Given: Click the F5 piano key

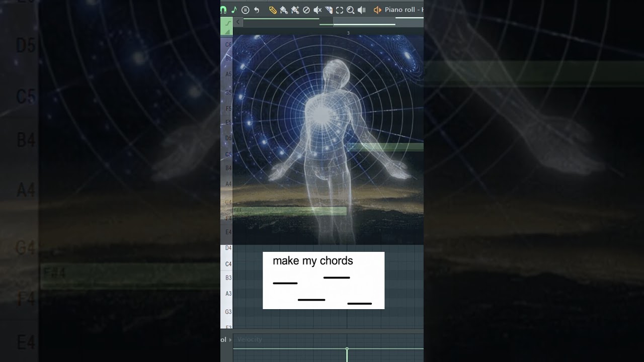Looking at the screenshot, I should [227, 109].
